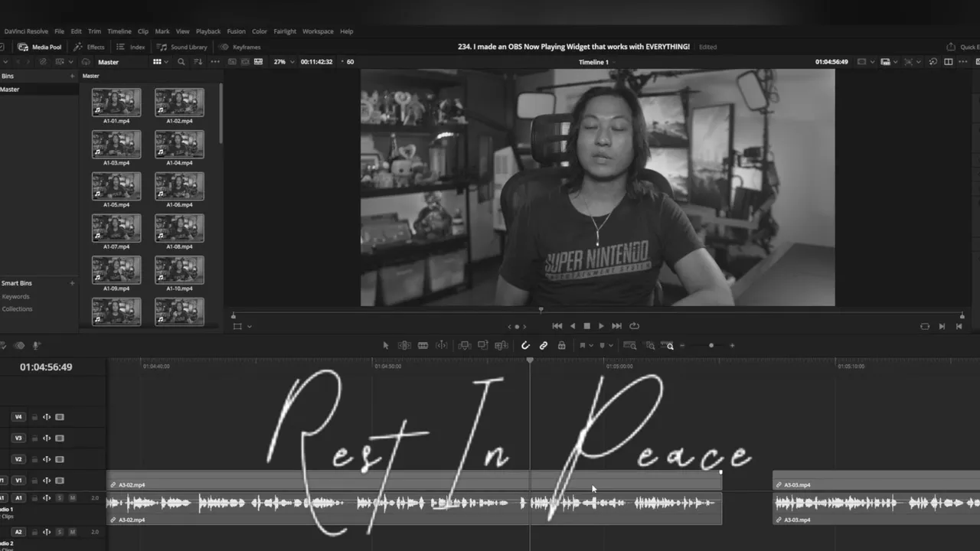
Task: Click the Custom Zoom icon
Action: [x=668, y=346]
